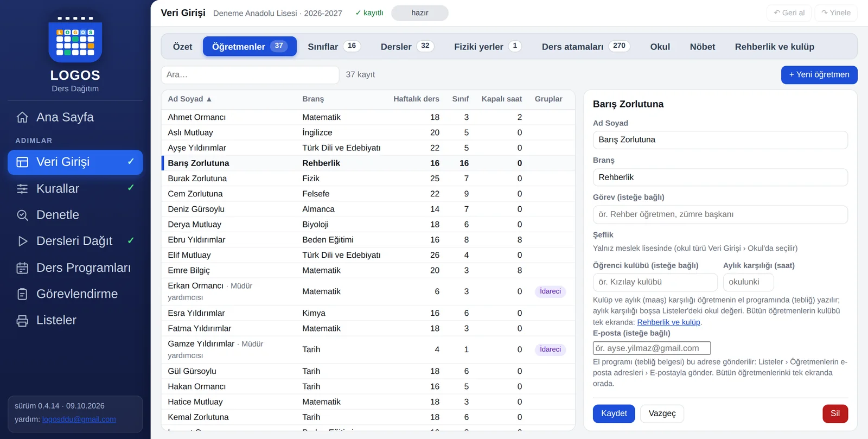Screen dimensions: 868x439
Task: Open the Ders atamaları tab
Action: point(586,47)
